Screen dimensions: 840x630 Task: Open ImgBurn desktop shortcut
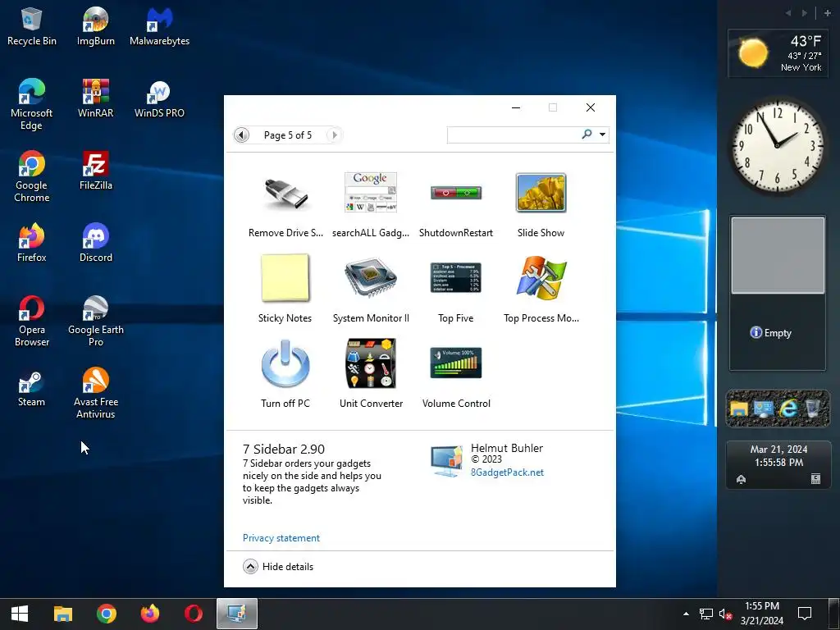[96, 27]
